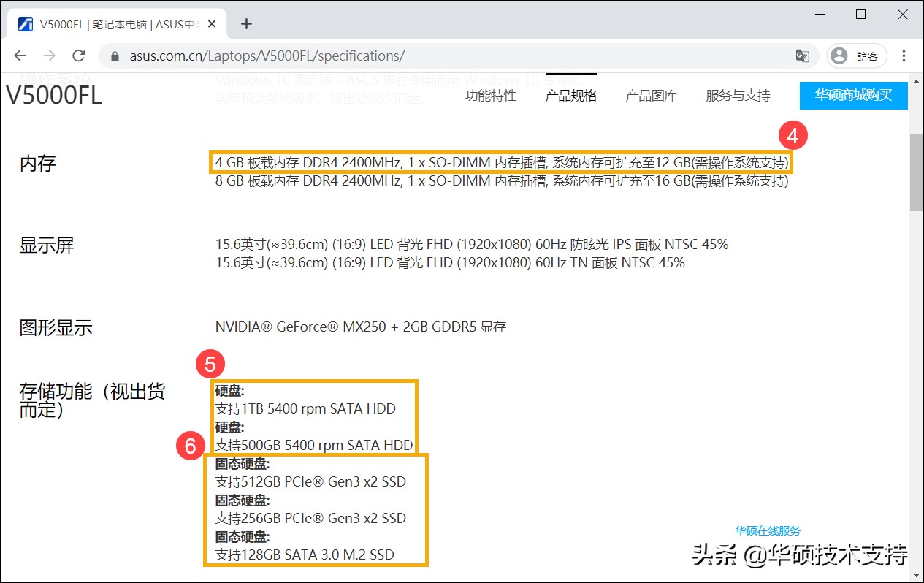Select the 服务与支持 menu item

click(738, 95)
